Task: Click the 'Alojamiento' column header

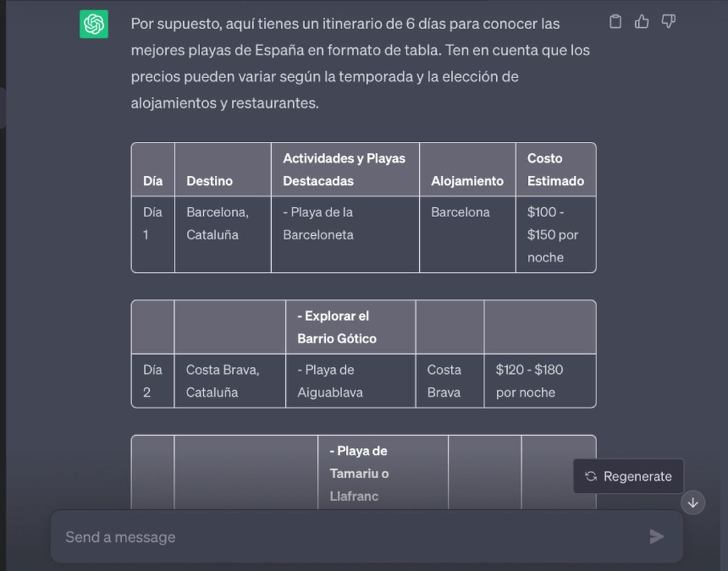Action: (x=467, y=181)
